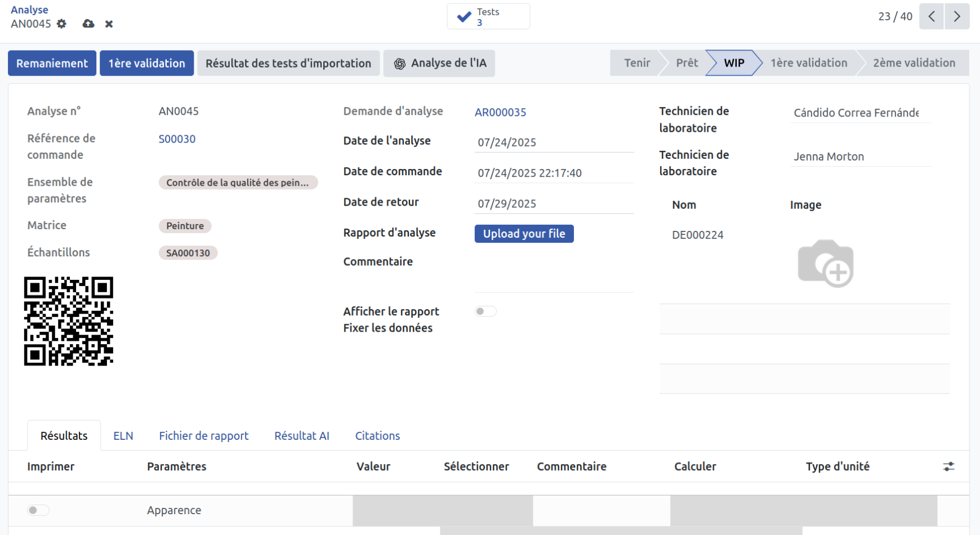Image resolution: width=980 pixels, height=535 pixels.
Task: Open the gear actions menu beside AN0045
Action: 61,24
